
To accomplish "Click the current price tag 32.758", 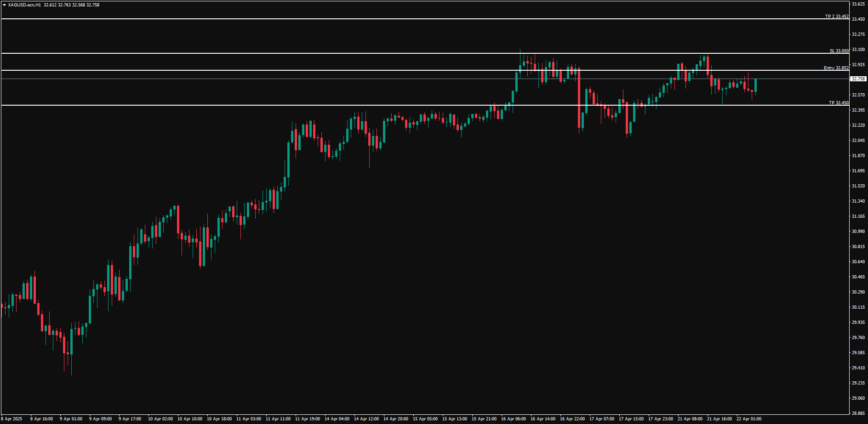I will (858, 79).
